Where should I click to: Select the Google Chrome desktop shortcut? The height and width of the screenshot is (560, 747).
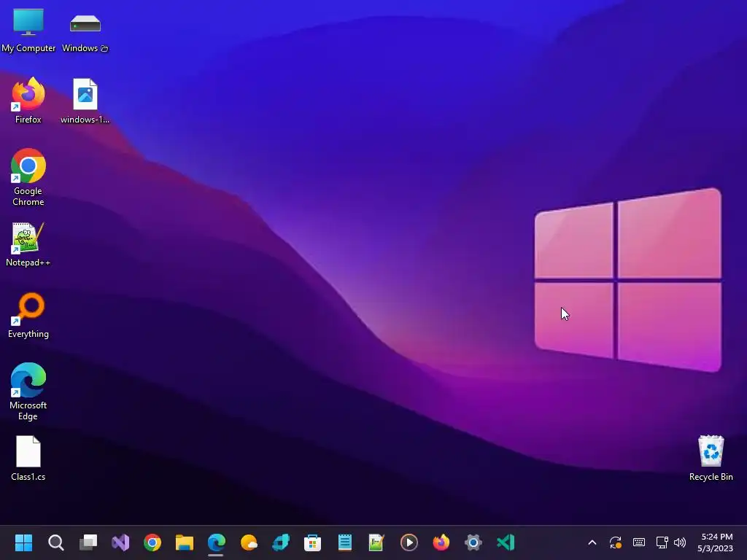click(28, 177)
